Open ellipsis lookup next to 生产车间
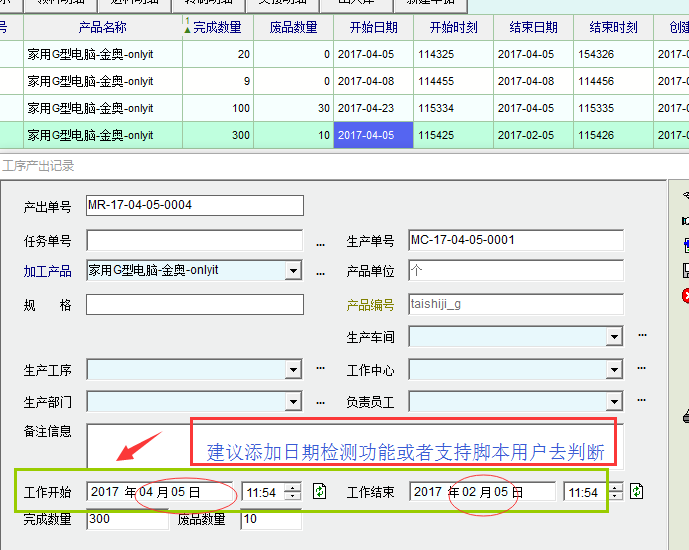689x550 pixels. pos(642,337)
